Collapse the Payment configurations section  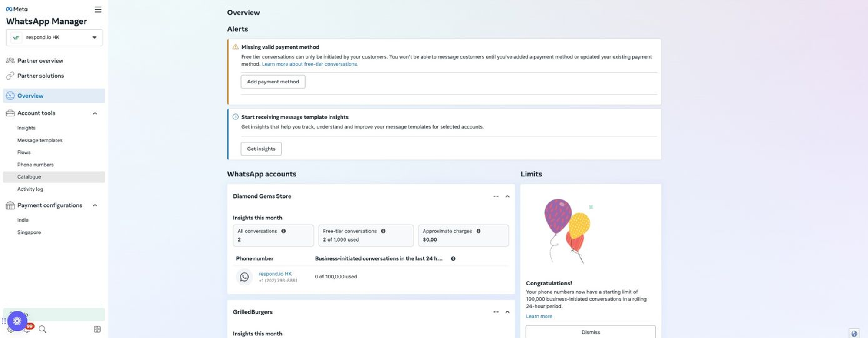tap(95, 205)
